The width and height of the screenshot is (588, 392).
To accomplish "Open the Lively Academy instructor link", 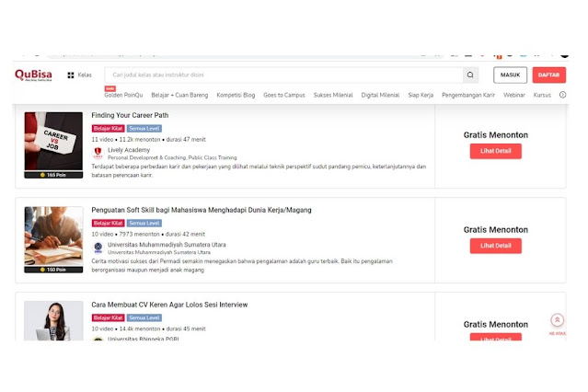I will coord(129,150).
